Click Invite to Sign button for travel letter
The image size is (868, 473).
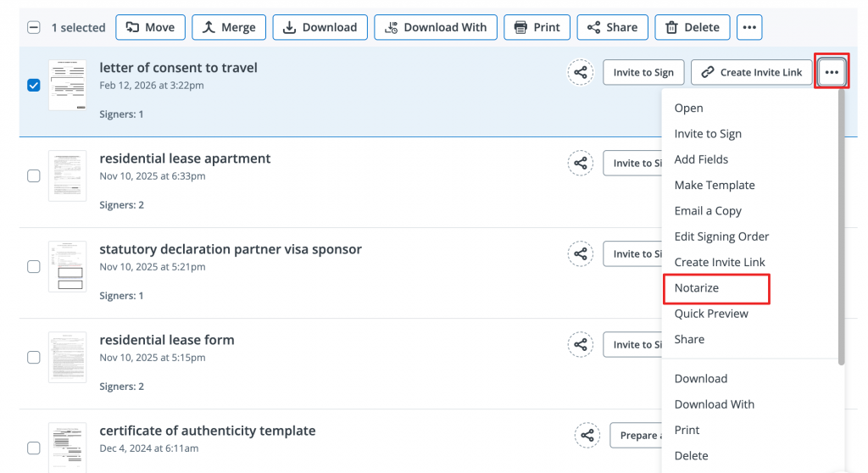[643, 73]
